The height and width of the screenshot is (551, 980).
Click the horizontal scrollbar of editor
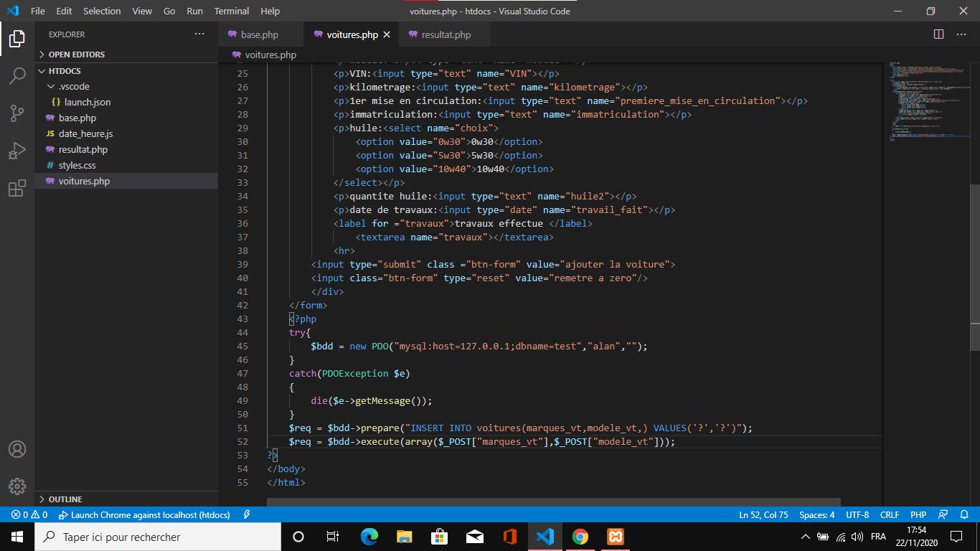coord(553,502)
